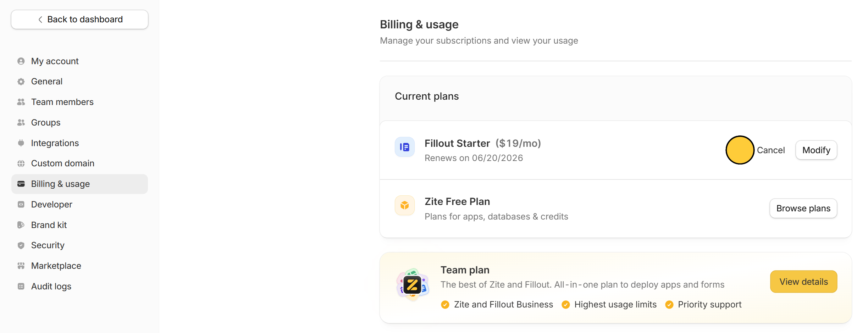Viewport: 868px width, 333px height.
Task: Go back to dashboard
Action: point(79,20)
